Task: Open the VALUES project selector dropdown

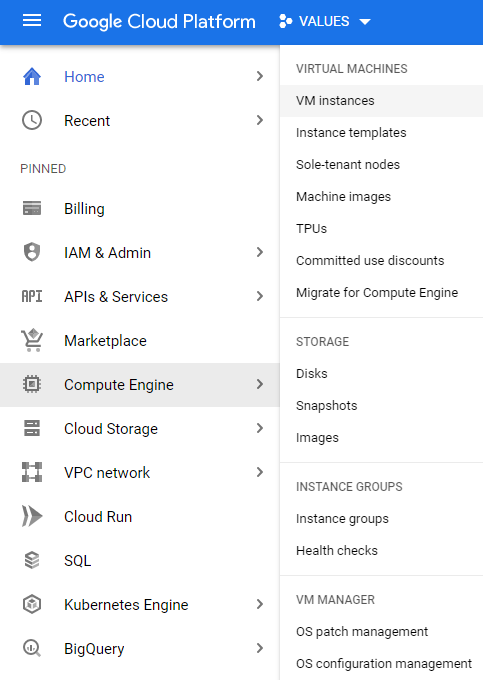Action: pyautogui.click(x=325, y=21)
